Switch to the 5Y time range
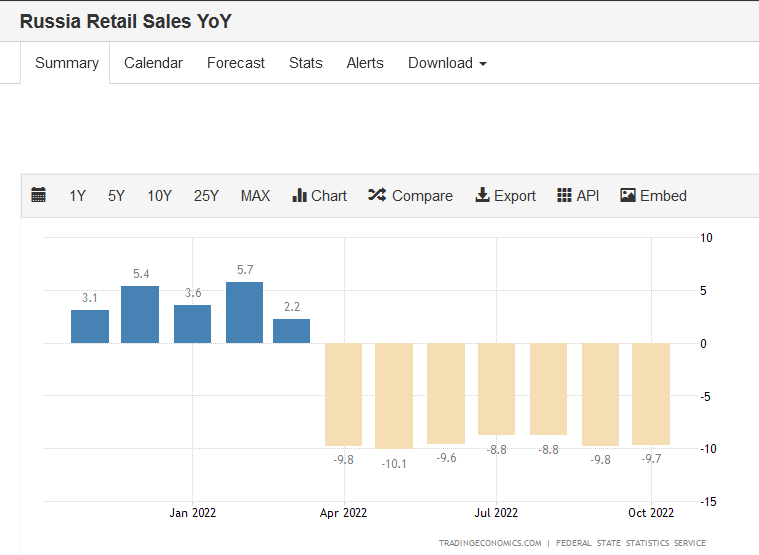This screenshot has width=759, height=555. coord(117,196)
